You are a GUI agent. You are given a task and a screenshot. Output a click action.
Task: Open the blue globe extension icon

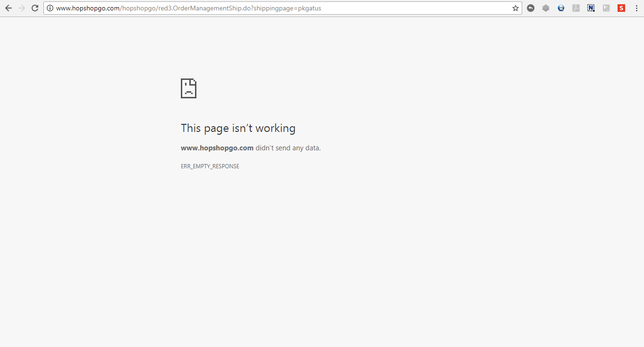tap(561, 8)
